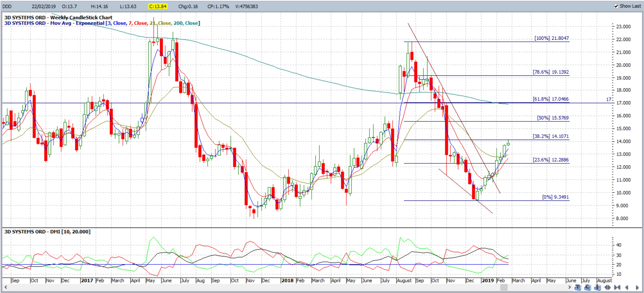Click the August label beside Sep 2018
Screen dimensions: 644x293
(x=404, y=280)
